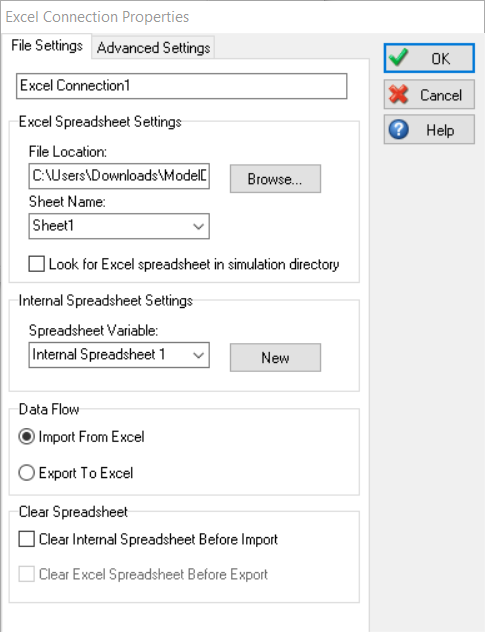Click the Browse... button
The height and width of the screenshot is (632, 485).
coord(275,179)
